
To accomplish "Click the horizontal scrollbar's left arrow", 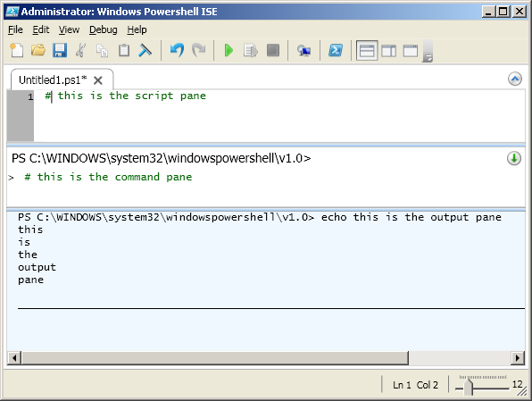I will [x=14, y=358].
